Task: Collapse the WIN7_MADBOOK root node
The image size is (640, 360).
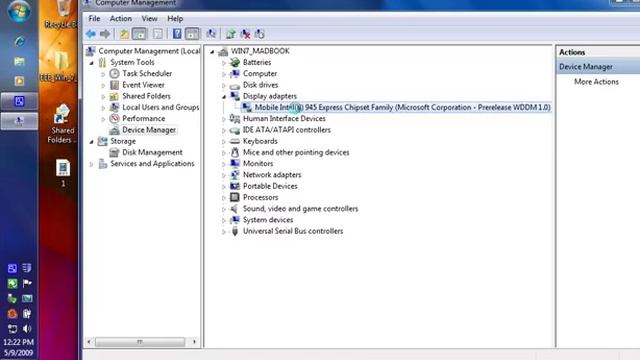Action: [212, 52]
